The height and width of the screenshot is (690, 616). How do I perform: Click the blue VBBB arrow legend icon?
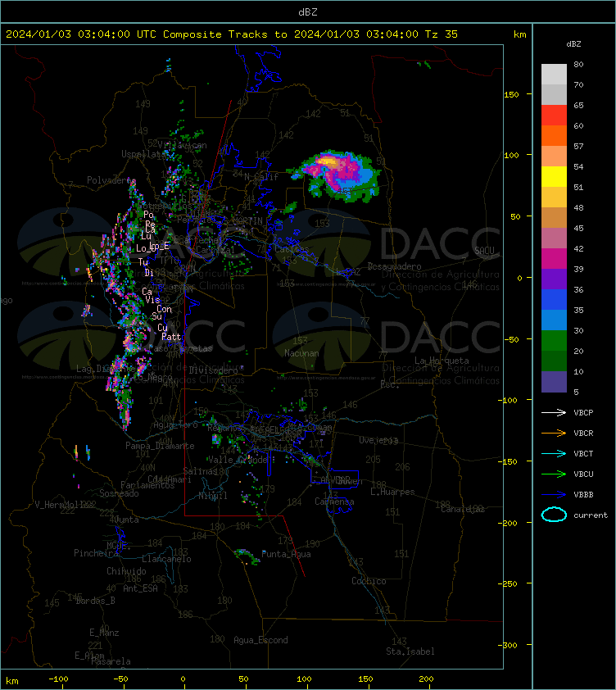click(554, 495)
